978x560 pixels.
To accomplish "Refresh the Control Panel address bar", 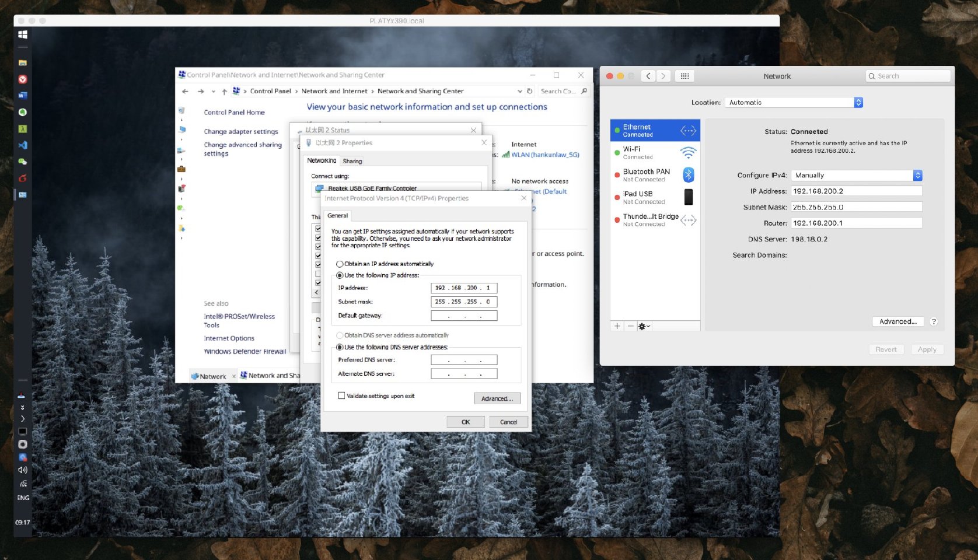I will pos(530,91).
